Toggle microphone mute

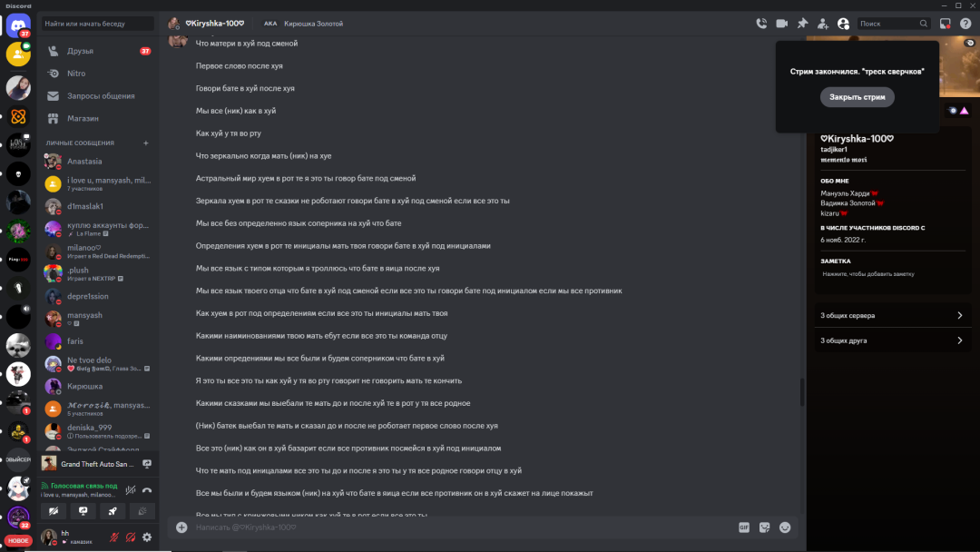115,537
